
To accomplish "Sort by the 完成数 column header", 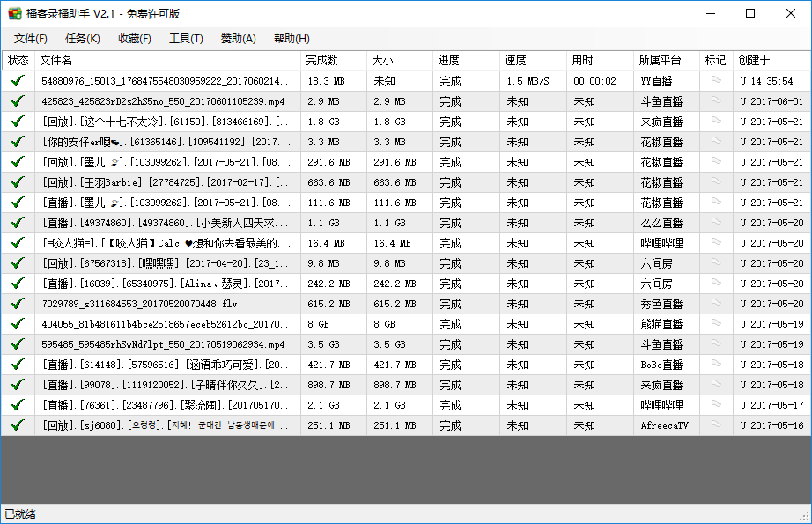I will pyautogui.click(x=334, y=61).
